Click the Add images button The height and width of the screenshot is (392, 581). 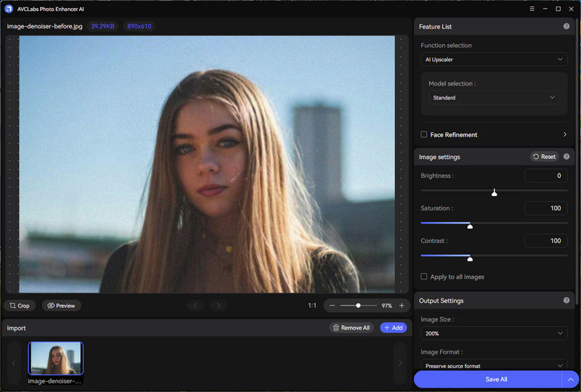pos(394,328)
